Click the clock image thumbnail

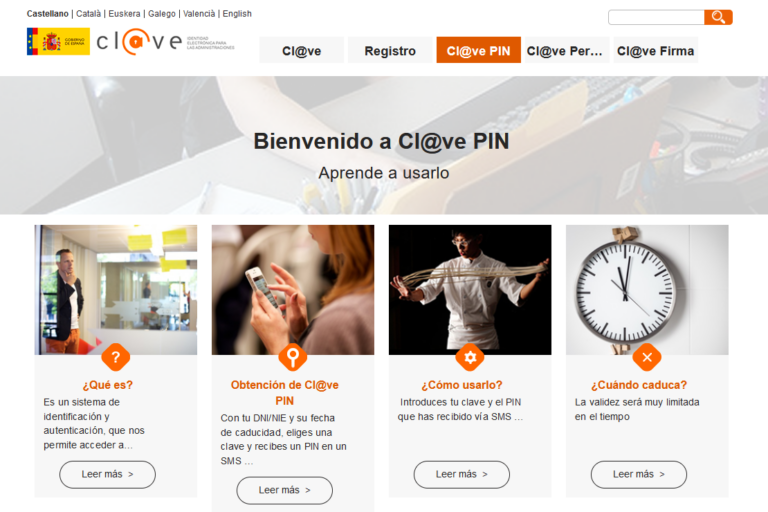(647, 290)
